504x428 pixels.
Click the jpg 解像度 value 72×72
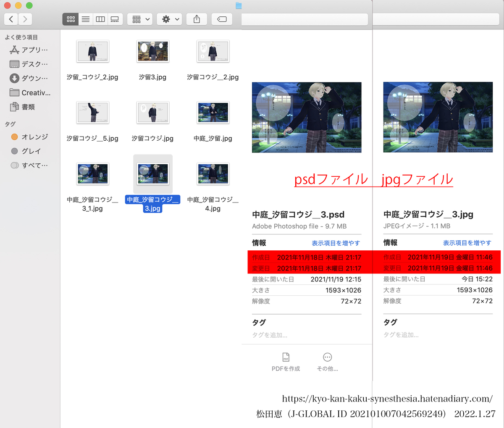click(482, 301)
